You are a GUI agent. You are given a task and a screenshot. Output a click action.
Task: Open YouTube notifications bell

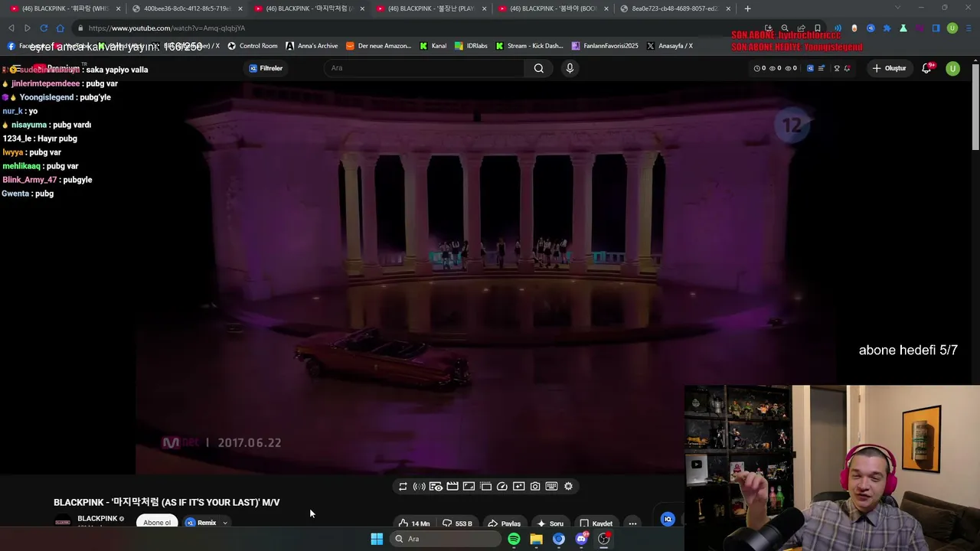click(x=926, y=68)
